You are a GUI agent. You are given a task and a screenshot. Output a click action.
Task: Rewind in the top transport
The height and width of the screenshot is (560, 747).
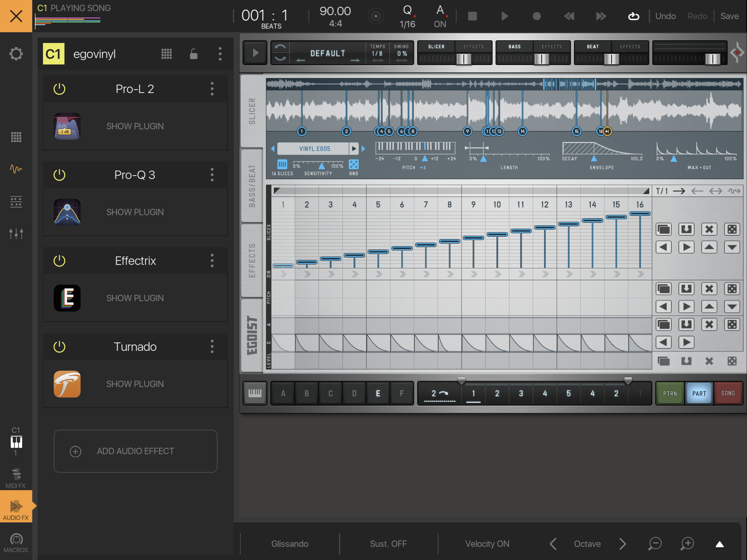(x=569, y=16)
